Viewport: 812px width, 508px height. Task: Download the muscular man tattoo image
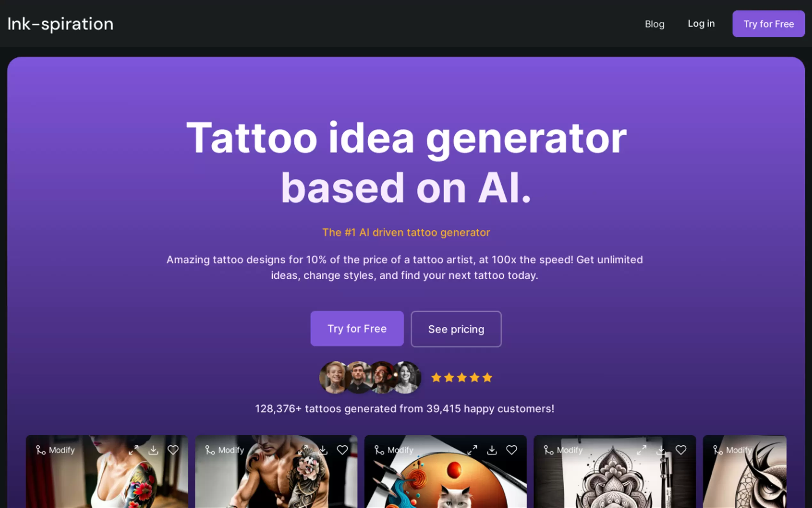tap(323, 449)
